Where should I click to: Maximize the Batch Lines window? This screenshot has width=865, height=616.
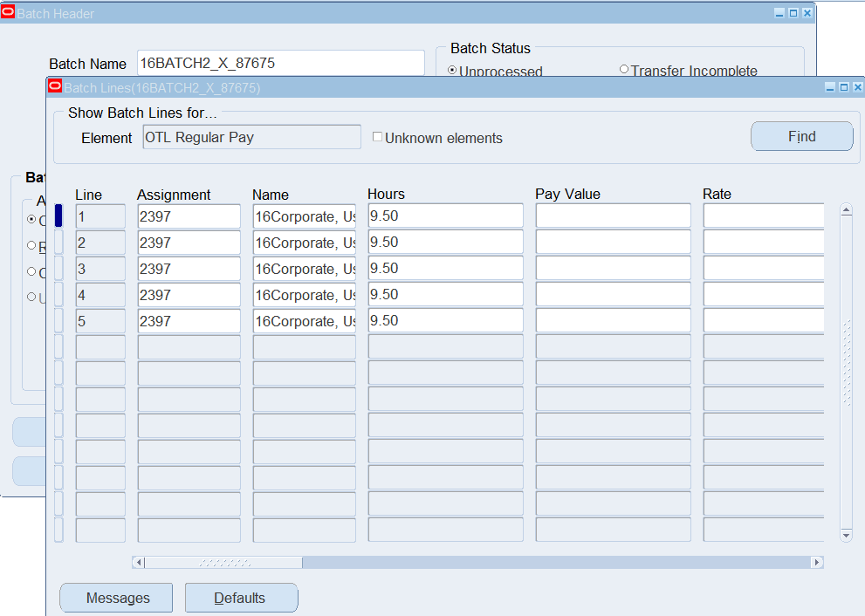[x=843, y=87]
